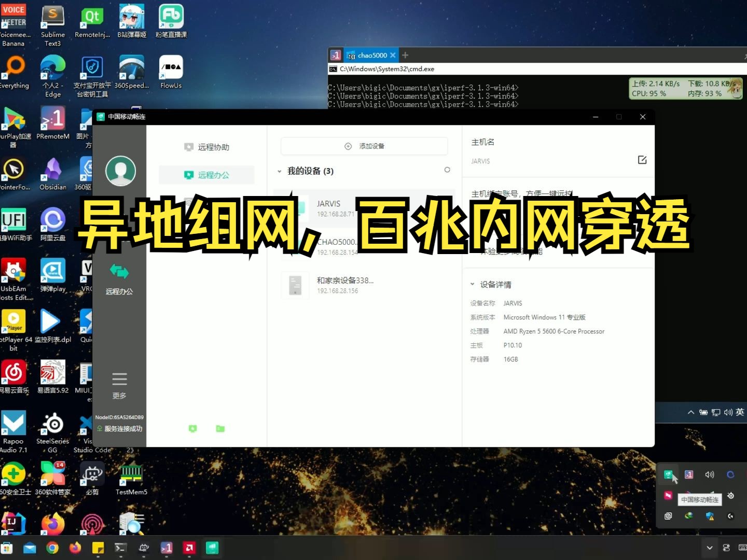The height and width of the screenshot is (560, 747).
Task: Toggle hidden tray icons chevron near 英
Action: click(x=690, y=412)
